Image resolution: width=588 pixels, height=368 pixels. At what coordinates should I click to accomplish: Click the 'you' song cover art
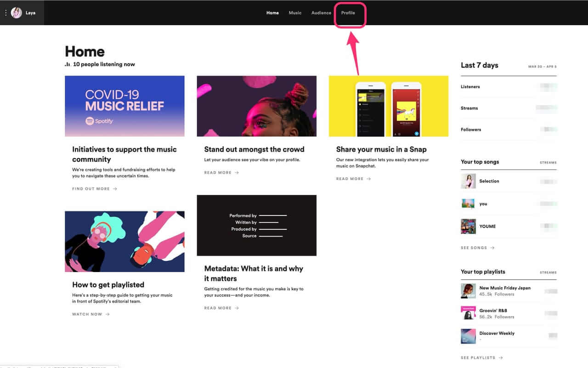tap(468, 204)
